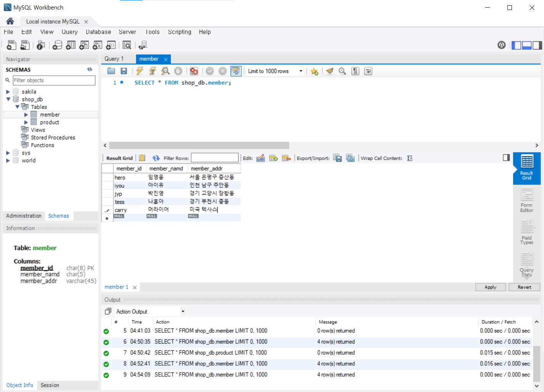Open inspector for selected object icon
This screenshot has height=392, width=544.
(41, 45)
